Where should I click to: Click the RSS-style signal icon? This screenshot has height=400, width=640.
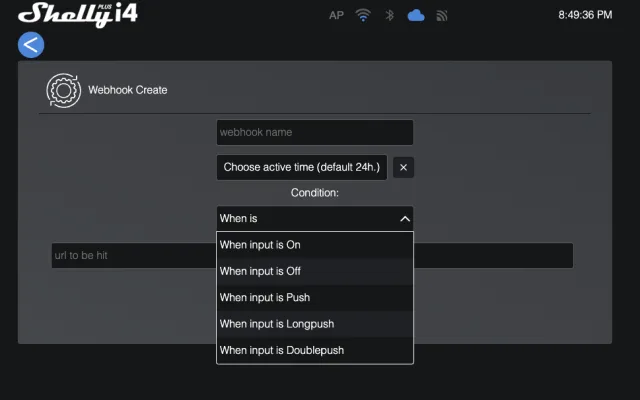pos(441,16)
